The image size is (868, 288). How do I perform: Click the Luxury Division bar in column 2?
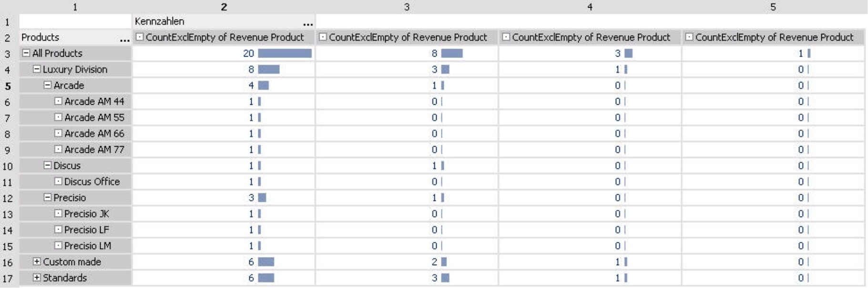[269, 69]
